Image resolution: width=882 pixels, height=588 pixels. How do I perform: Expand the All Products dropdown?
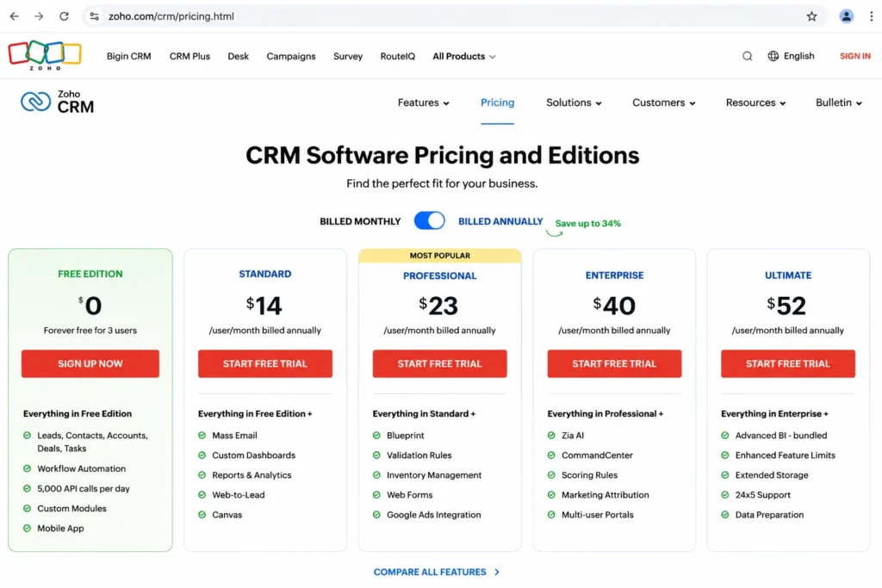464,56
